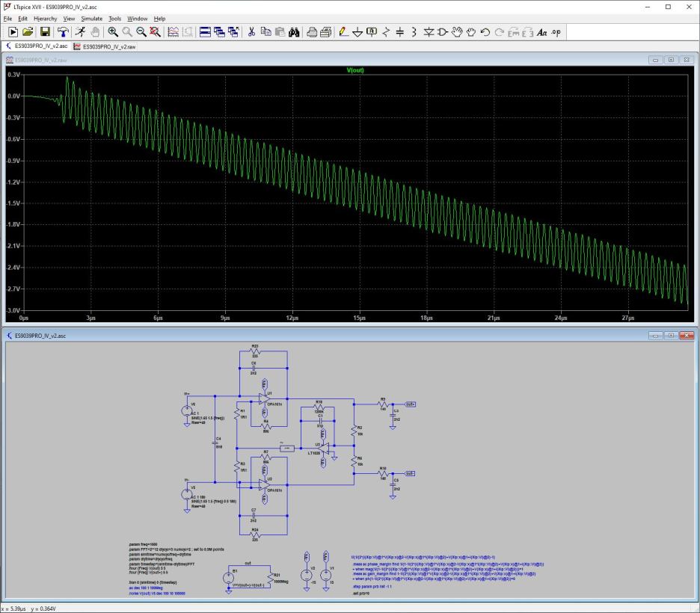The height and width of the screenshot is (613, 700).
Task: Open the Window menu
Action: click(x=137, y=19)
